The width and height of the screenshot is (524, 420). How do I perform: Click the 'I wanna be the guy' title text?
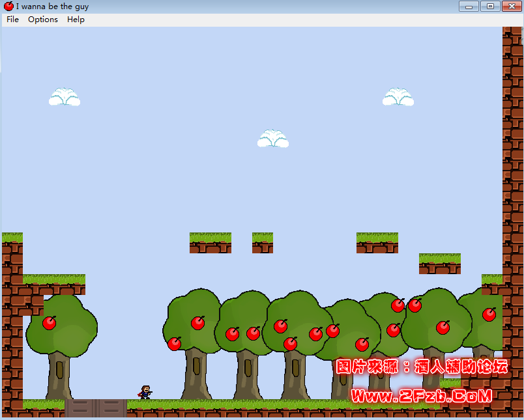[52, 7]
